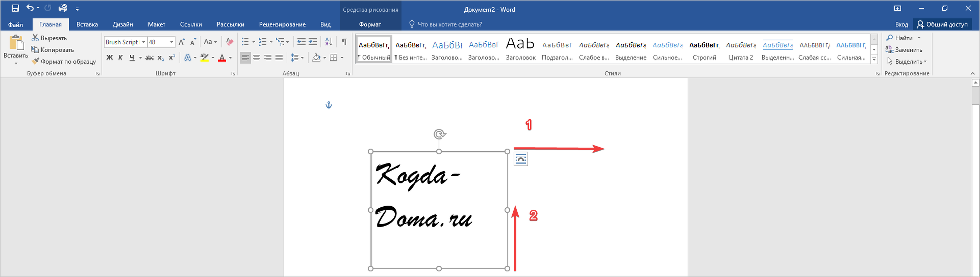Image resolution: width=980 pixels, height=277 pixels.
Task: Click the Save icon in quick access toolbar
Action: point(15,8)
